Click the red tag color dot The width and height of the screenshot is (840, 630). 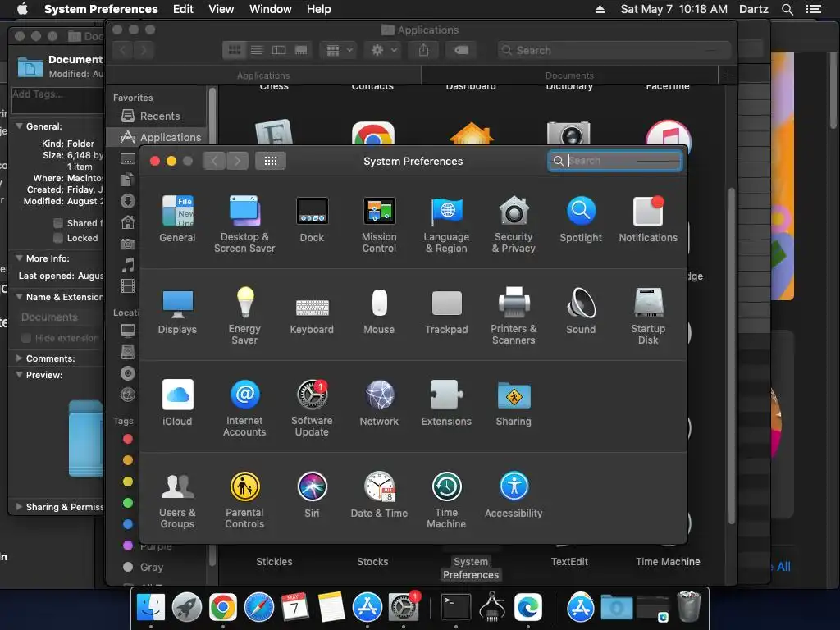click(x=127, y=440)
